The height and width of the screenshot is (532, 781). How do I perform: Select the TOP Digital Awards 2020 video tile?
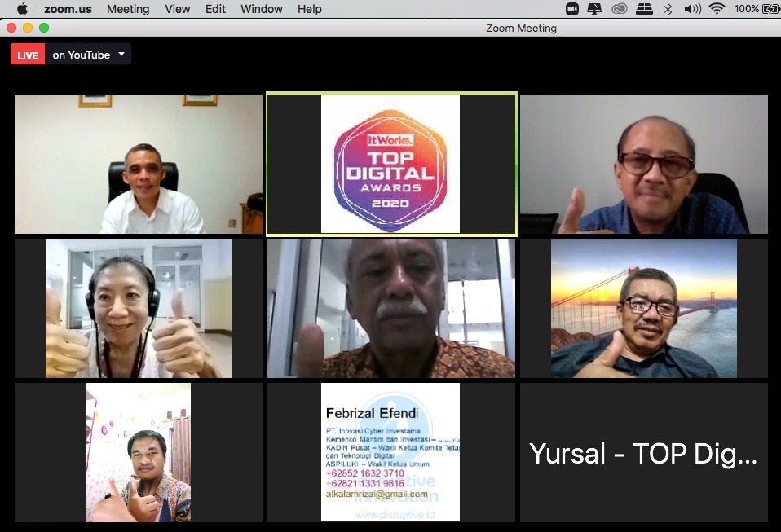coord(391,164)
